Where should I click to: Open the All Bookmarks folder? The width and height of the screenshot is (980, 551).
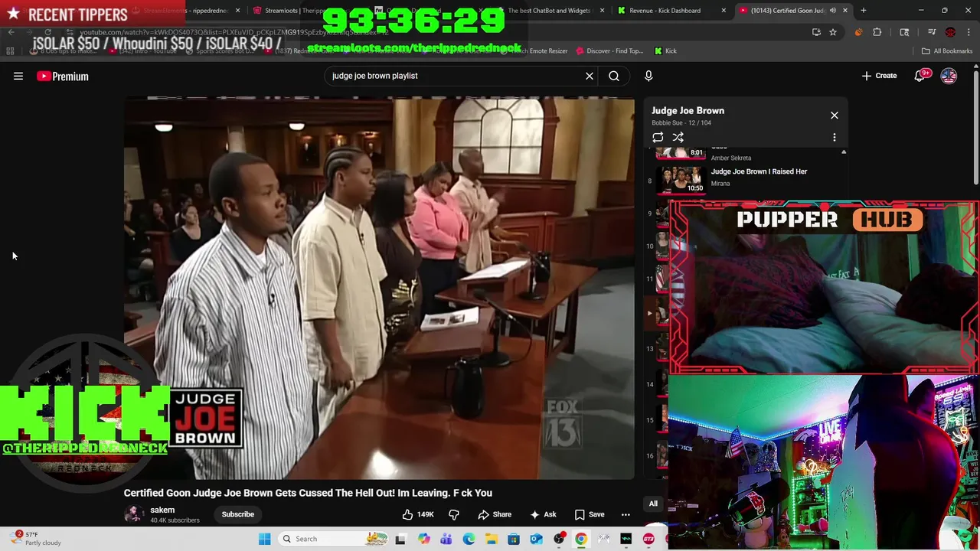pos(947,51)
